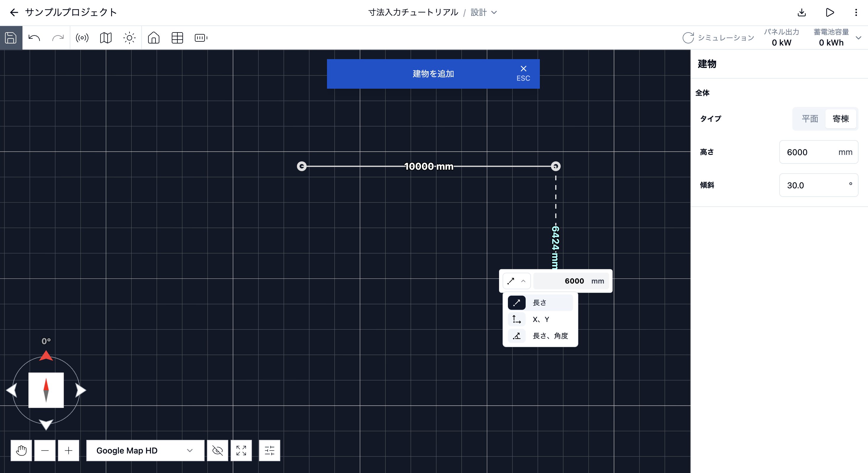868x473 pixels.
Task: Edit the 傾斜 angle field
Action: click(x=818, y=185)
